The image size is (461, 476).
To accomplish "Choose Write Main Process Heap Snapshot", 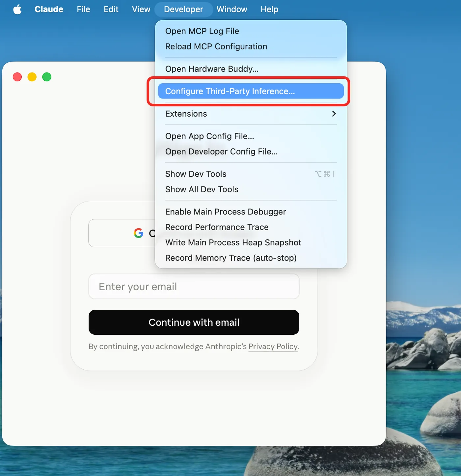I will click(x=251, y=242).
